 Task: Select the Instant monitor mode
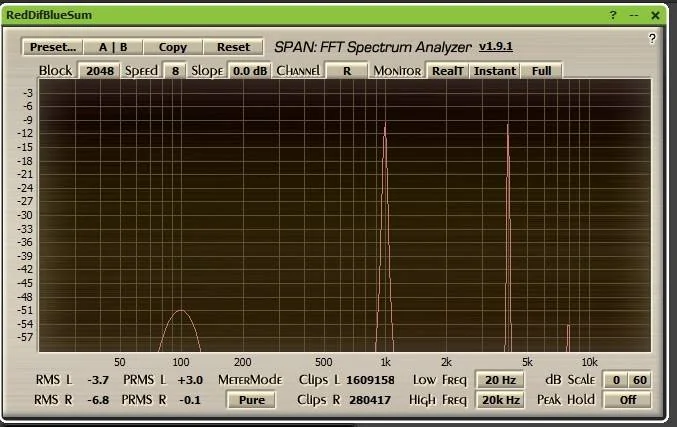click(494, 71)
